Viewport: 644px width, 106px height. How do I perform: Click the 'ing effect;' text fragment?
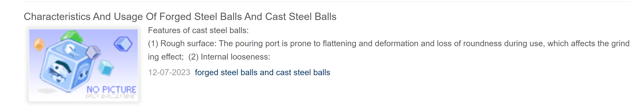coord(166,57)
